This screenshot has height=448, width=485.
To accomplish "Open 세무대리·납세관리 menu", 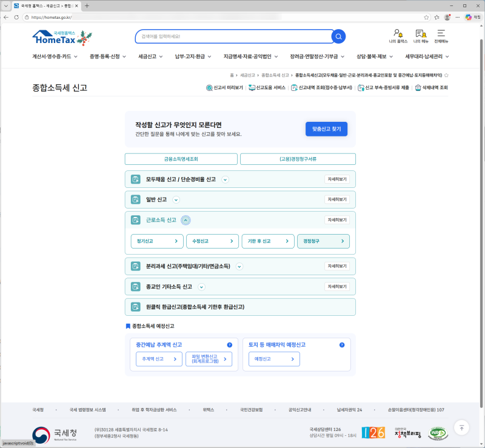I will tap(427, 56).
